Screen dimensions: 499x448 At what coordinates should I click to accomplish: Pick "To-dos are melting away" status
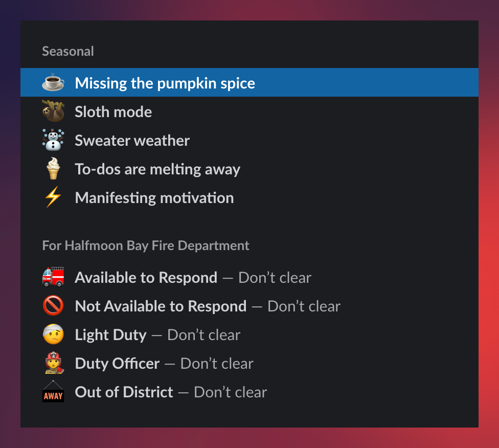click(x=157, y=169)
